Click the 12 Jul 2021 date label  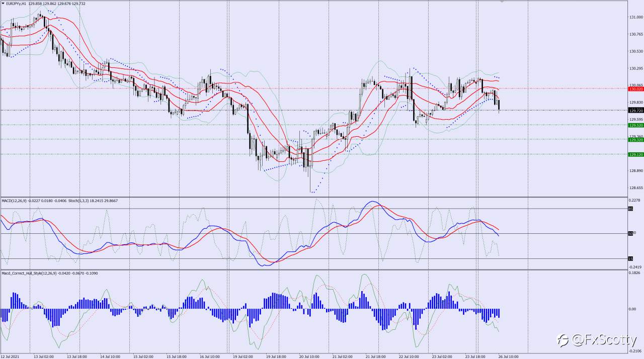coord(10,356)
